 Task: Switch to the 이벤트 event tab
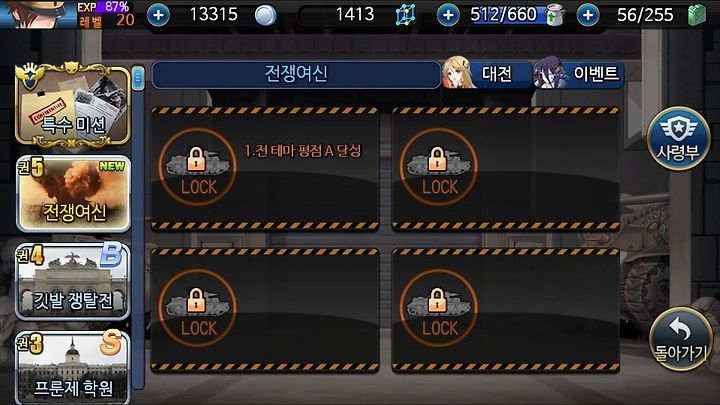point(579,73)
